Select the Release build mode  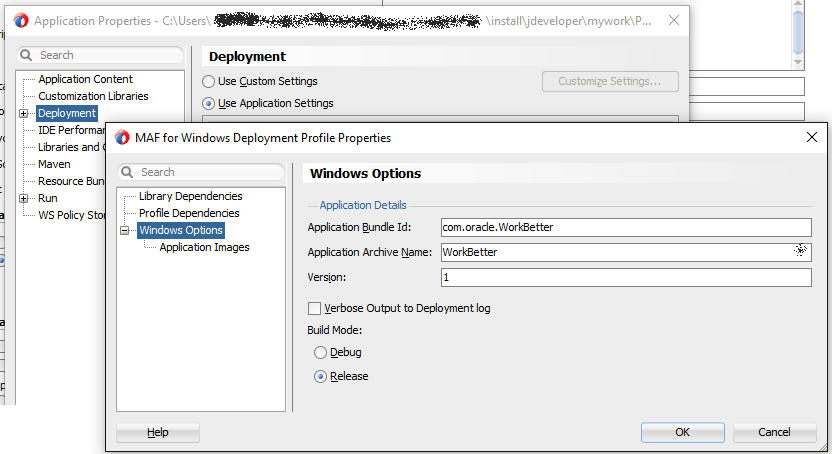(320, 377)
